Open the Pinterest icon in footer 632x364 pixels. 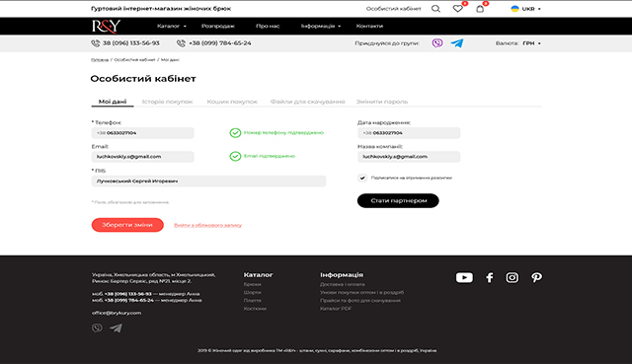pos(536,277)
